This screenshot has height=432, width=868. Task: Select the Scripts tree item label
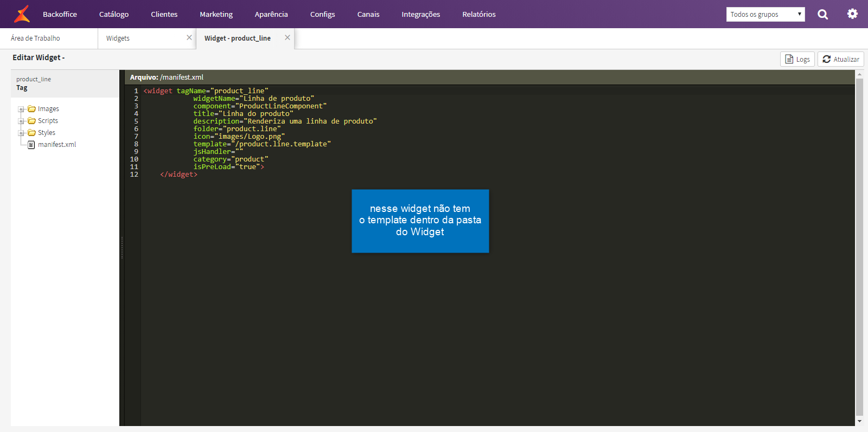[x=48, y=121]
